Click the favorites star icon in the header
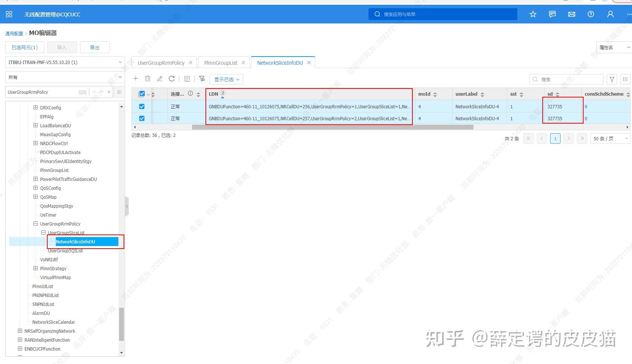632x364 pixels. point(533,14)
